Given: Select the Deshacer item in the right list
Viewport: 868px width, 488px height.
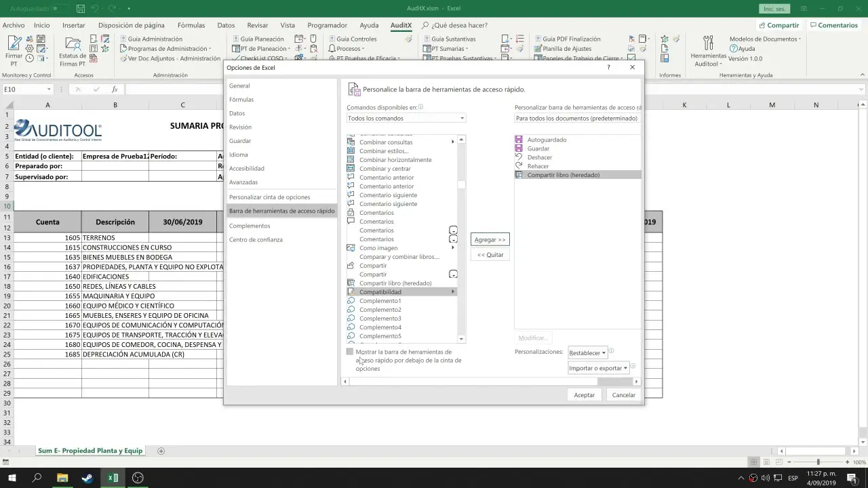Looking at the screenshot, I should (539, 157).
